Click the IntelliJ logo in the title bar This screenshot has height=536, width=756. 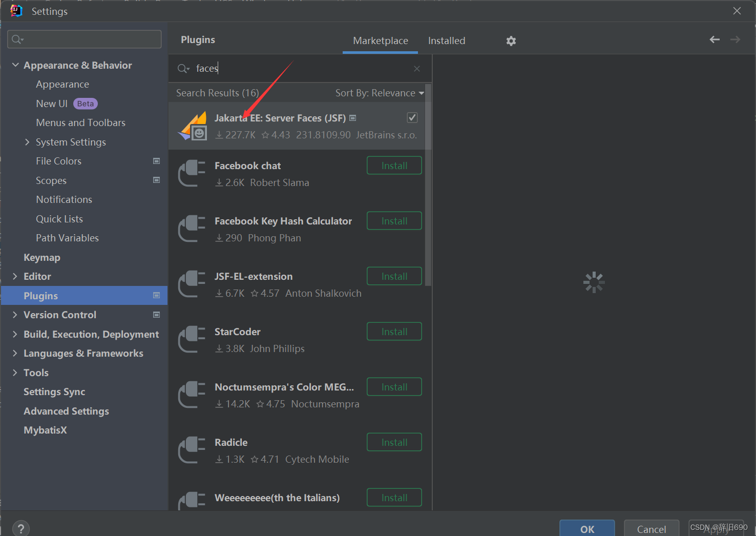16,11
